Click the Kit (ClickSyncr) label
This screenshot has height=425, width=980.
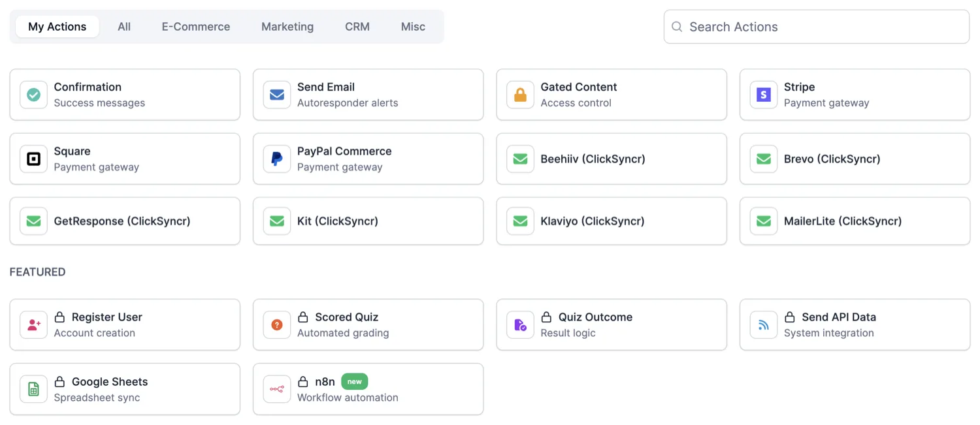tap(338, 221)
